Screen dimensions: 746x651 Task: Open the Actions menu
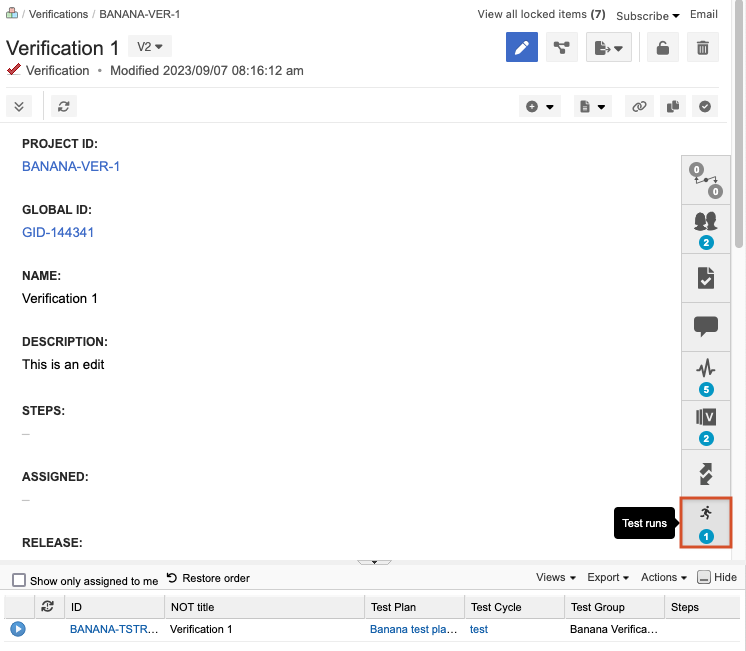point(664,578)
